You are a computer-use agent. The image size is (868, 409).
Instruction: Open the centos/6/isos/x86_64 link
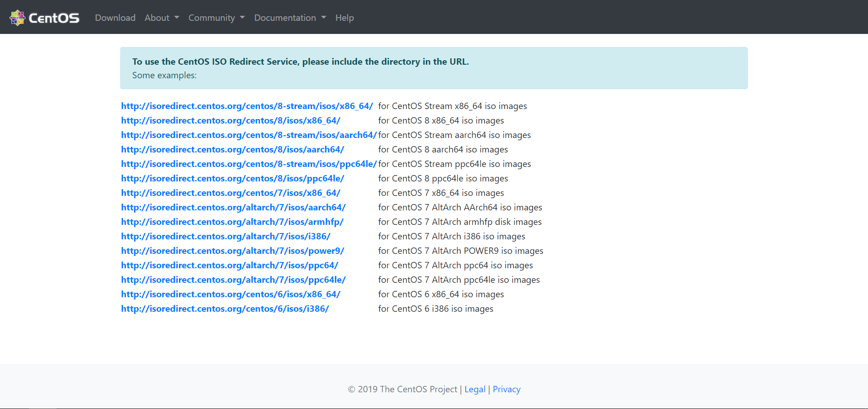click(x=231, y=294)
